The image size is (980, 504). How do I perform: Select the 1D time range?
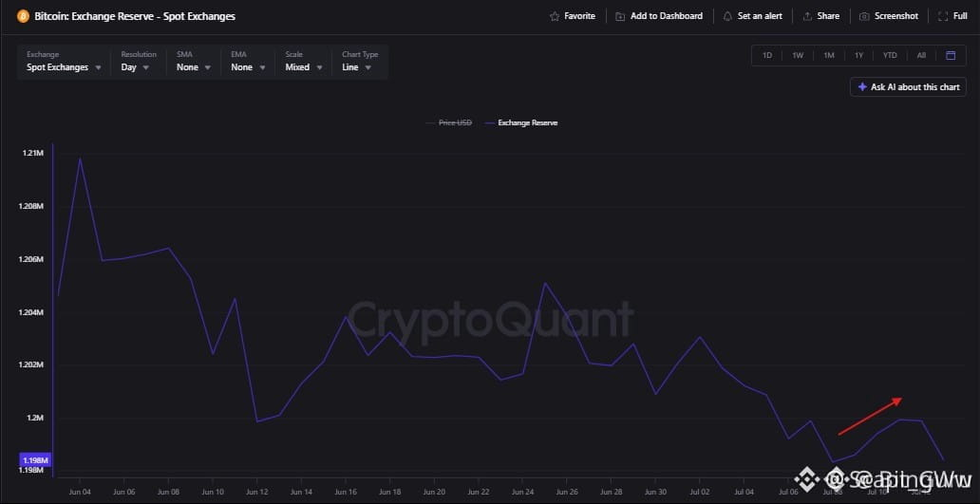[x=767, y=55]
